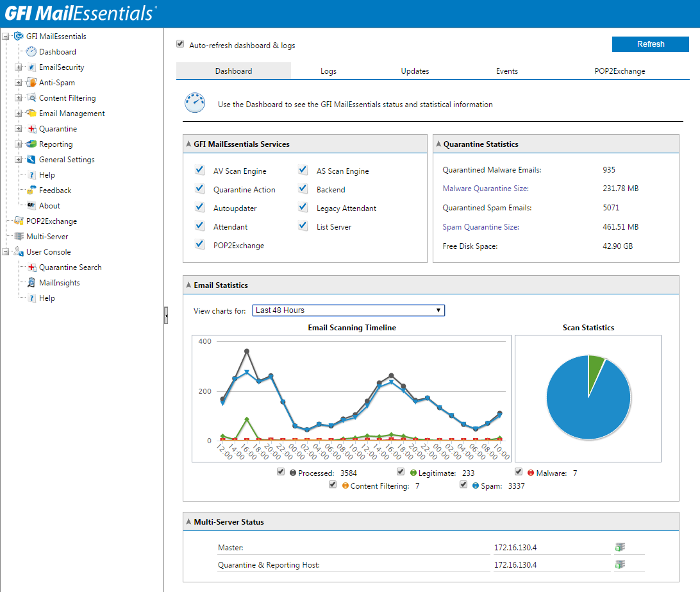
Task: Click the green Legitimate legend color dot
Action: pyautogui.click(x=413, y=473)
